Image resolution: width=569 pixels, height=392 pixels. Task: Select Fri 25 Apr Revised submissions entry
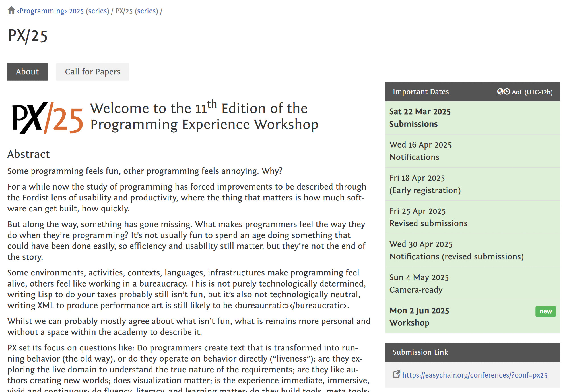(x=428, y=217)
